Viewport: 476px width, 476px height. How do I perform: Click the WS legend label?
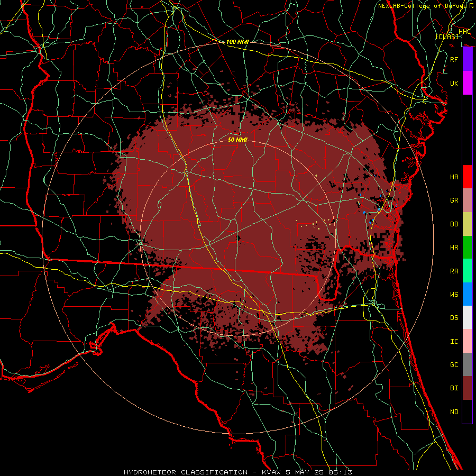click(x=454, y=295)
